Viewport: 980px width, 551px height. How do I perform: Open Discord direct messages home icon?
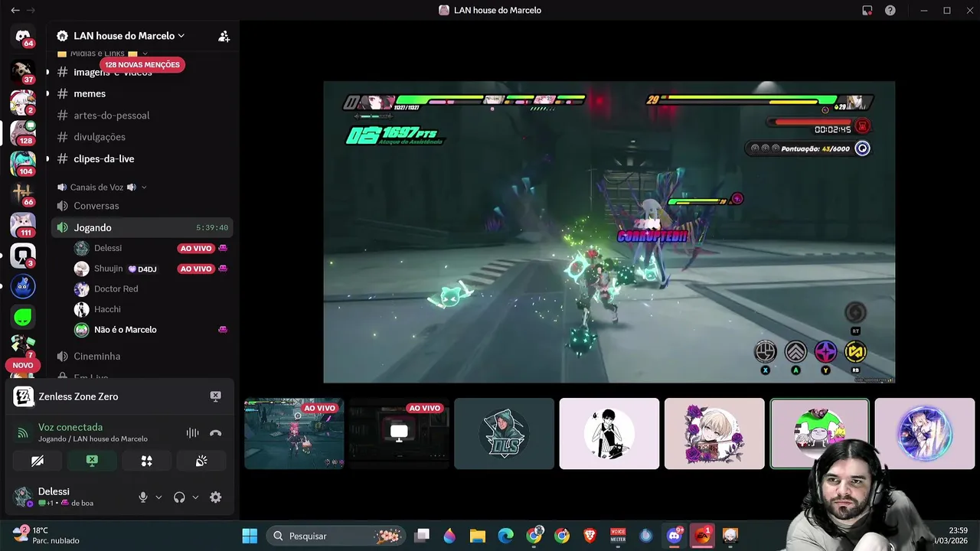(x=23, y=36)
